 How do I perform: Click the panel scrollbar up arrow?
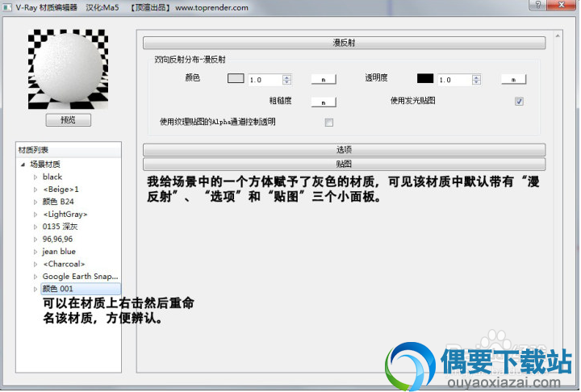coord(558,36)
